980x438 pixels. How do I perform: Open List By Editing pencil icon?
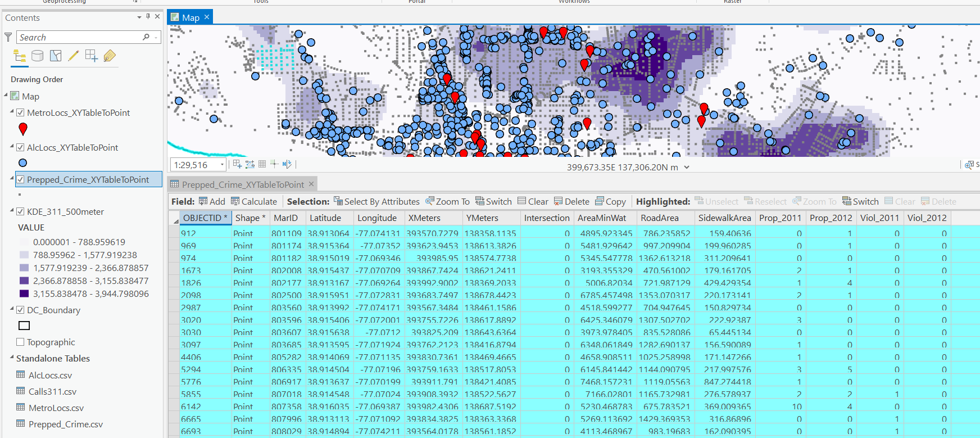(x=73, y=56)
